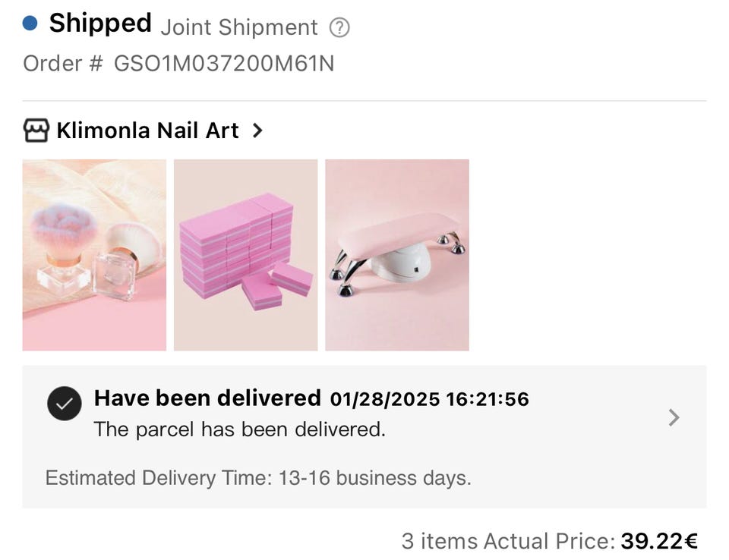Open the pink hand rest cushion thumbnail
This screenshot has width=729, height=560.
(x=397, y=255)
